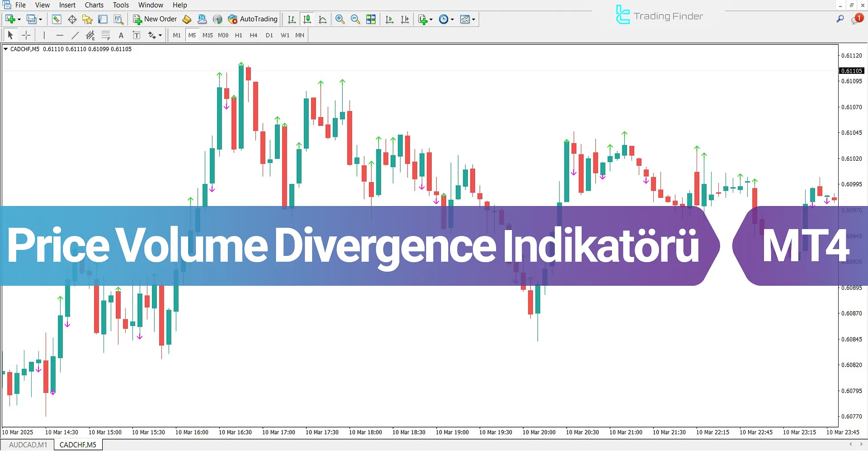
Task: Switch timeframe to M15
Action: (207, 35)
